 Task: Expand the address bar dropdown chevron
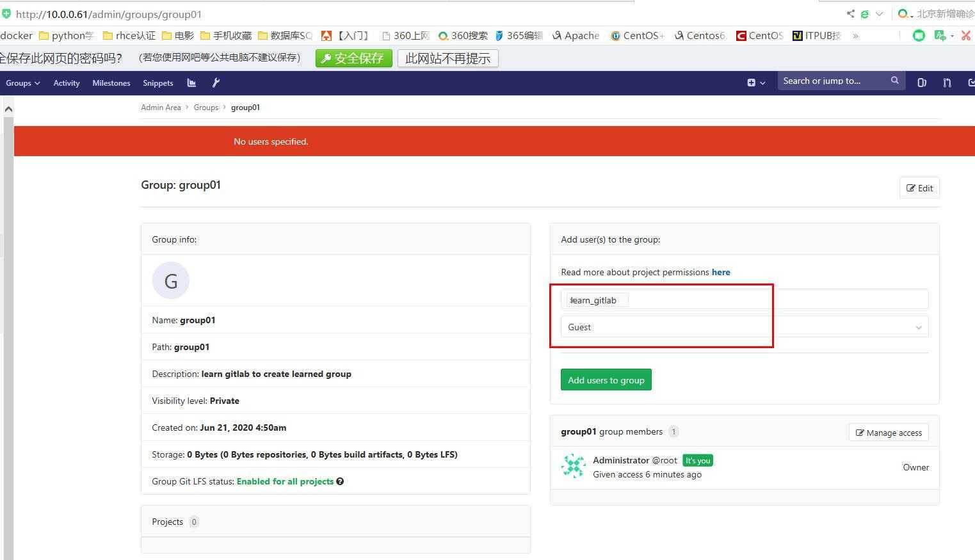tap(880, 13)
